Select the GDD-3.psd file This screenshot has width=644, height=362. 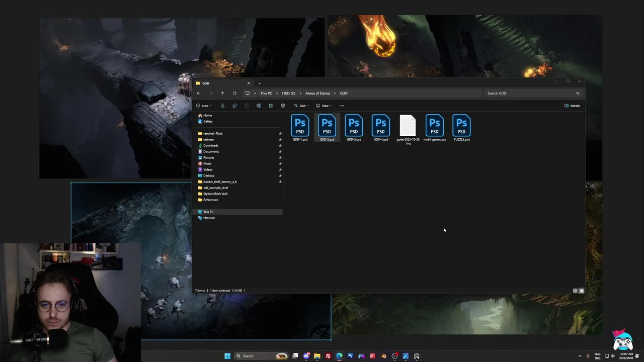pos(354,128)
